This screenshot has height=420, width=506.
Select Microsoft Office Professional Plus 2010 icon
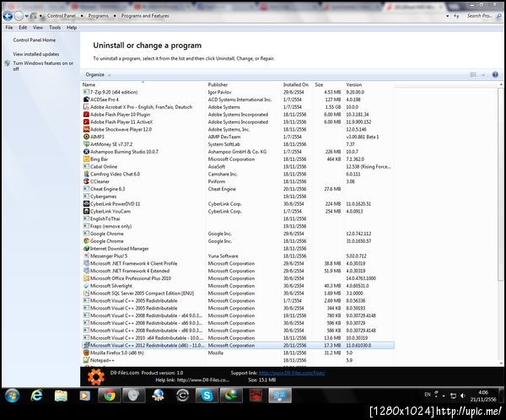click(x=86, y=278)
